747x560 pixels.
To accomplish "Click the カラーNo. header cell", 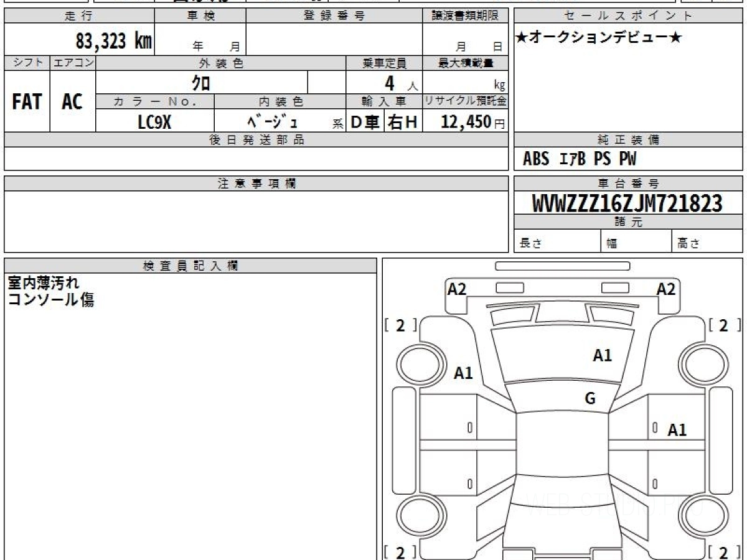I will (155, 101).
